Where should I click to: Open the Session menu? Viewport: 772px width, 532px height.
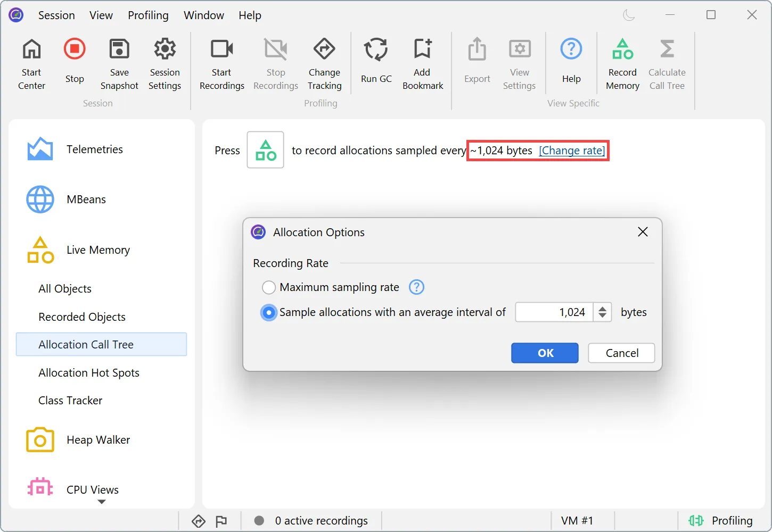(56, 15)
